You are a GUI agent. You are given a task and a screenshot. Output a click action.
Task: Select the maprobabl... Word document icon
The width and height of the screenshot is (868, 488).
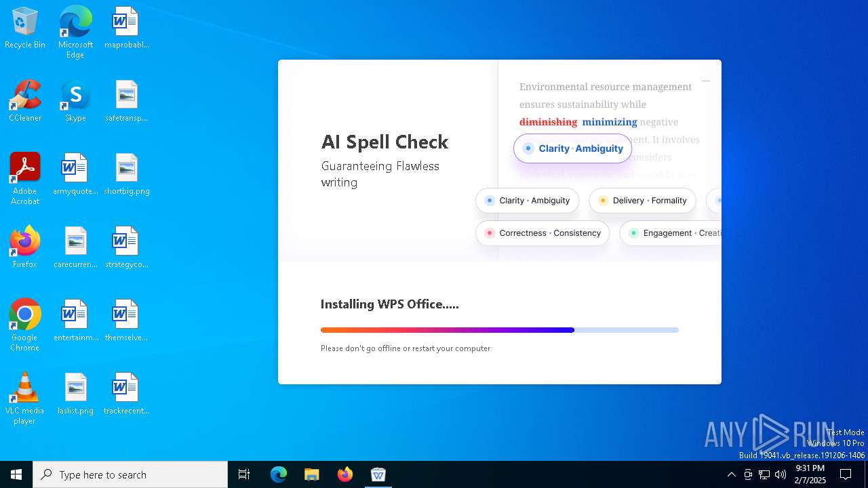coord(126,28)
